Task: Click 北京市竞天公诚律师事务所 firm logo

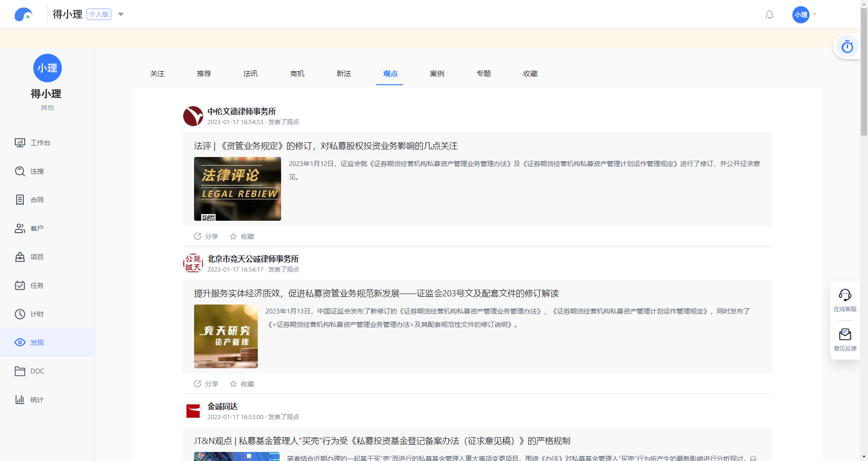Action: point(193,263)
